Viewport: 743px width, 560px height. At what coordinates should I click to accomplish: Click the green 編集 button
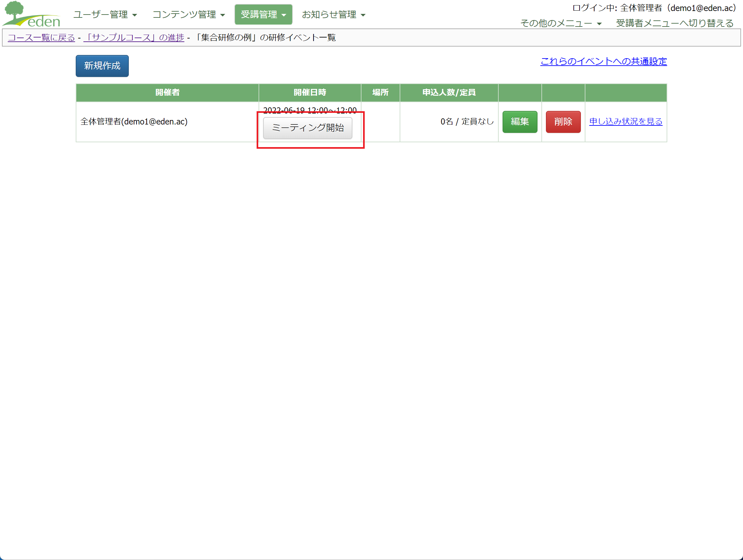pos(520,122)
